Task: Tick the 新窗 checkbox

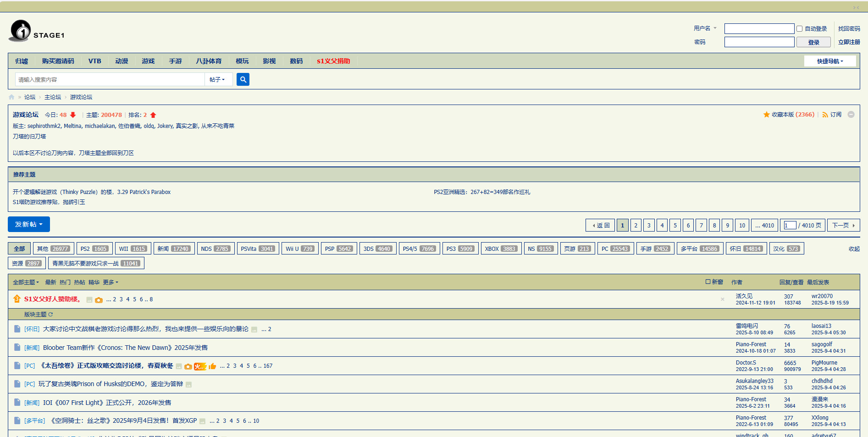Action: coord(708,282)
